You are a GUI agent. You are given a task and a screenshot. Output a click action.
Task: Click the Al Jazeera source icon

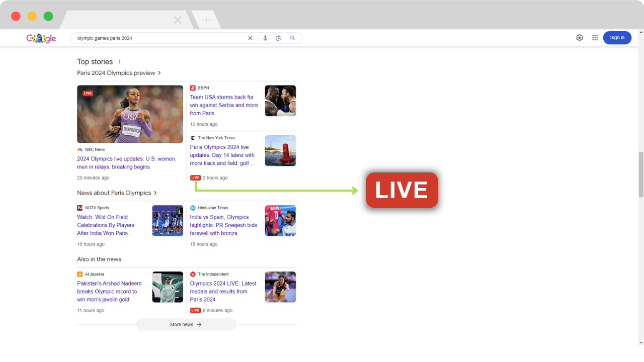80,275
